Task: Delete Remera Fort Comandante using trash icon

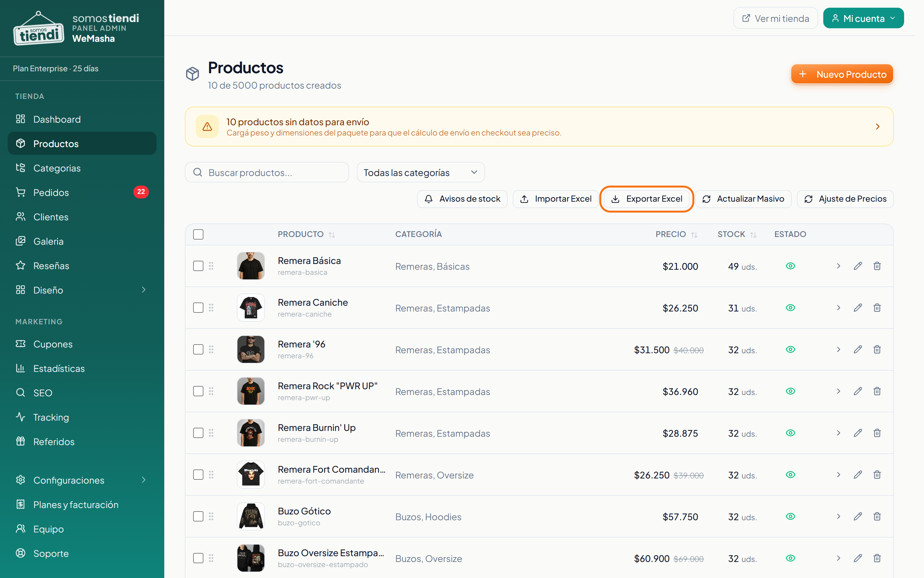Action: tap(877, 474)
